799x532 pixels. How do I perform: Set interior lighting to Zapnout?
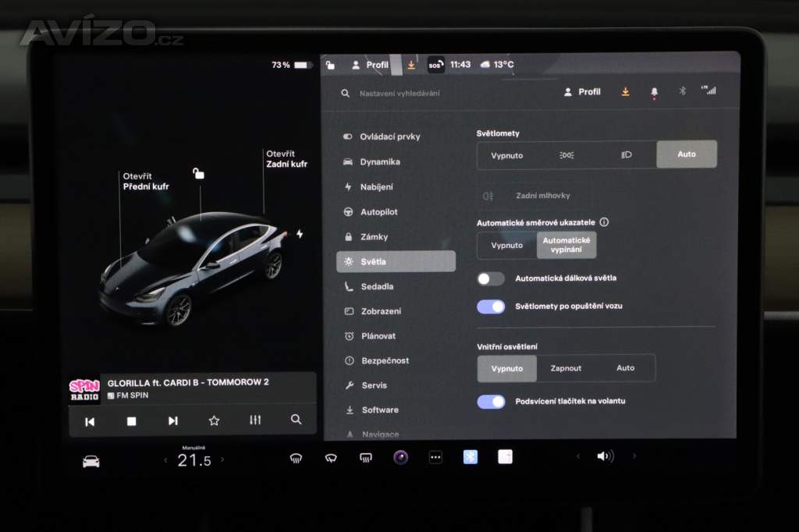click(566, 368)
